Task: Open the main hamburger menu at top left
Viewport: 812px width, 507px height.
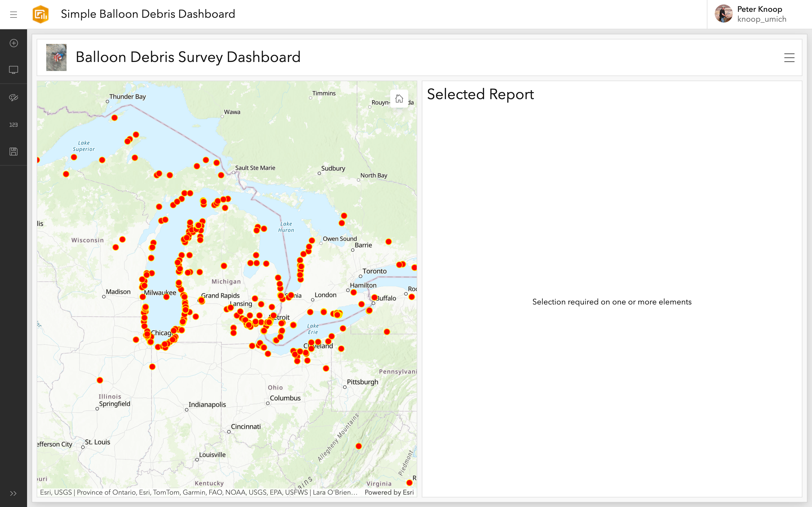Action: [x=14, y=14]
